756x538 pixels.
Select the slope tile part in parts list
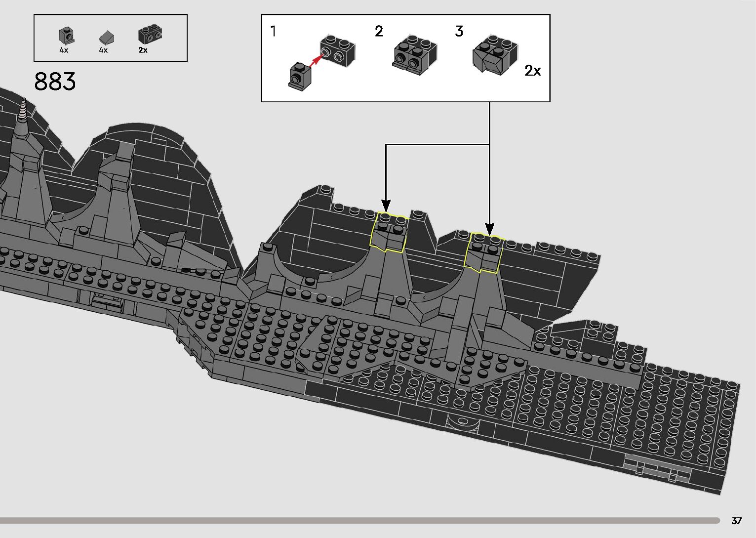106,37
